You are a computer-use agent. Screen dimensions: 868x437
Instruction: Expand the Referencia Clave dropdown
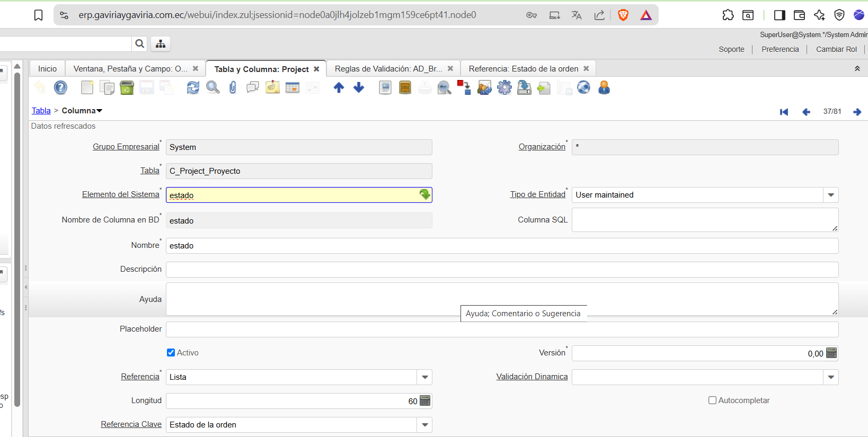click(424, 425)
